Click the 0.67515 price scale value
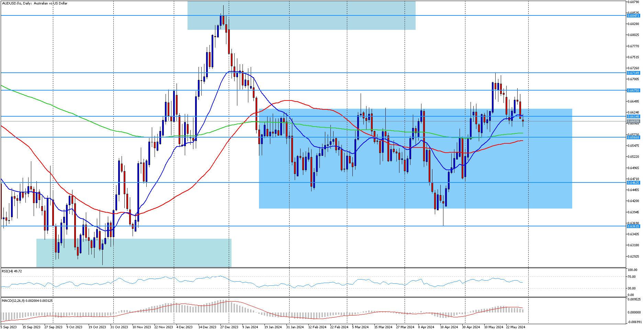 point(633,57)
